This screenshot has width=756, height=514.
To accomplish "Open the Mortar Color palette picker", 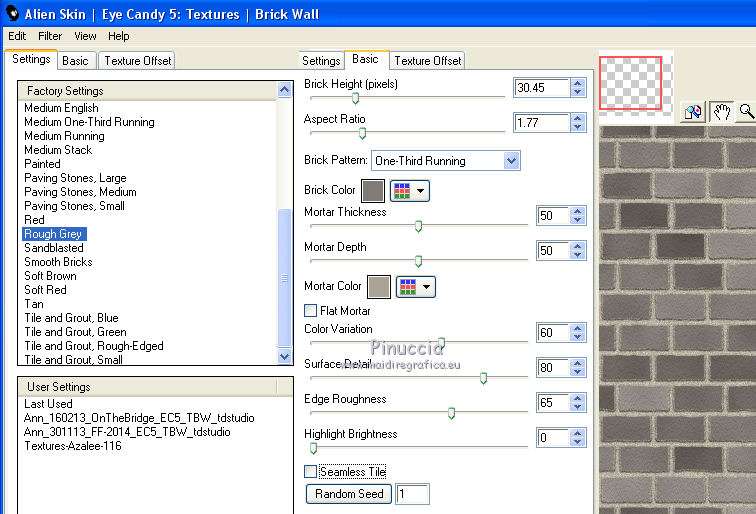I will [x=416, y=287].
